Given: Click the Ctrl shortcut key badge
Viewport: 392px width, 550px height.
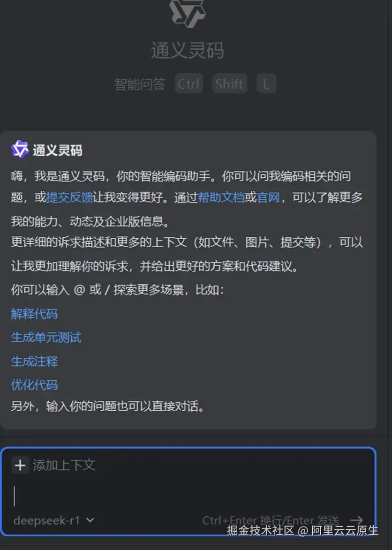Looking at the screenshot, I should pos(188,83).
